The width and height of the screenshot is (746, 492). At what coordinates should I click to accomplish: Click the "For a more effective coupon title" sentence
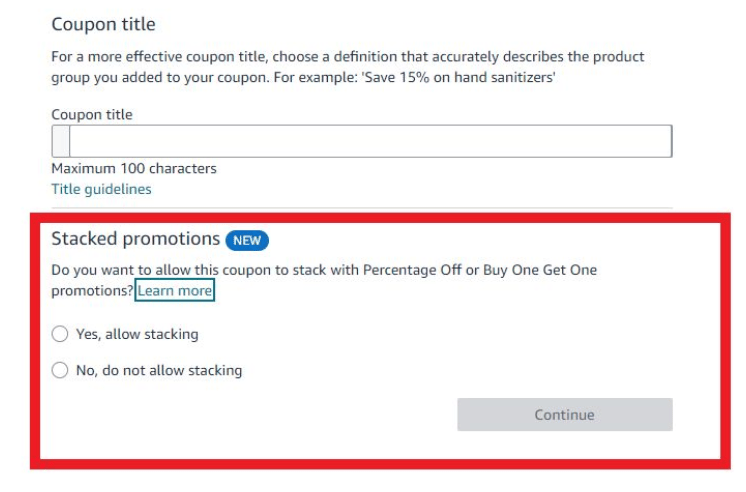(x=170, y=57)
